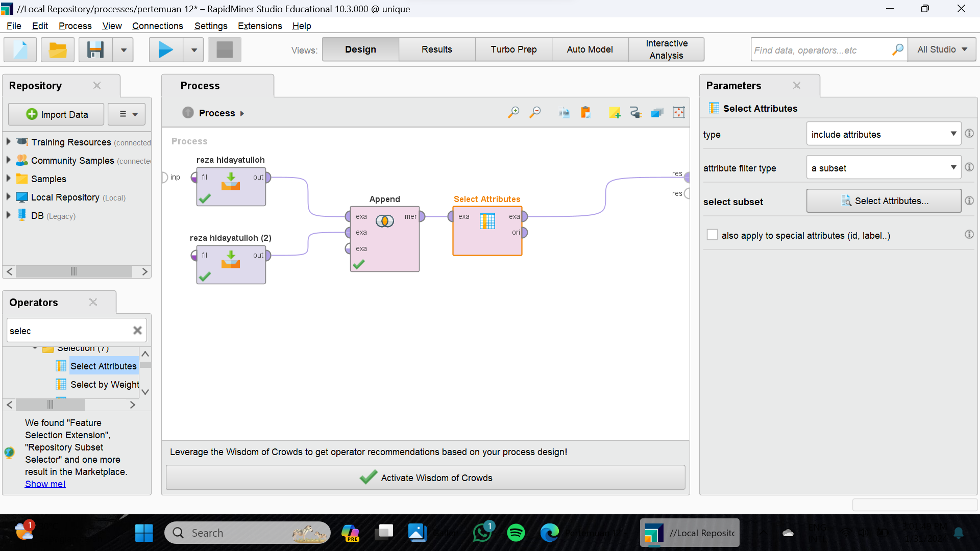
Task: Zoom in on the process canvas
Action: coord(513,112)
